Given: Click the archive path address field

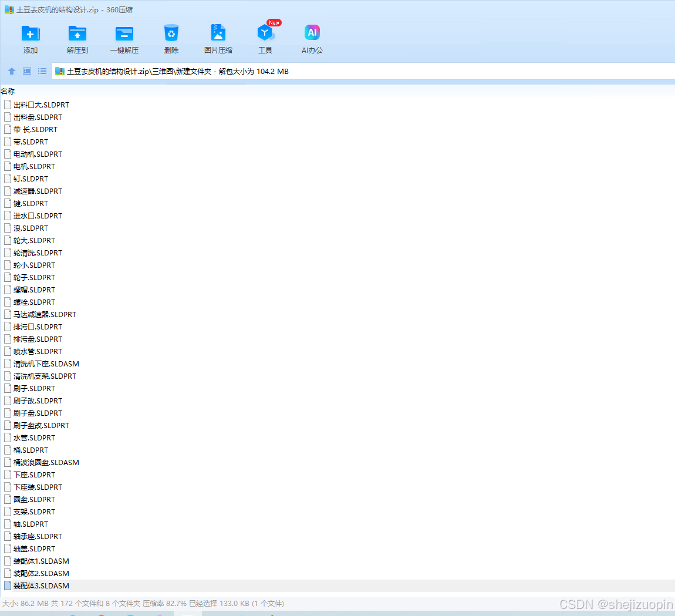Looking at the screenshot, I should [x=363, y=72].
